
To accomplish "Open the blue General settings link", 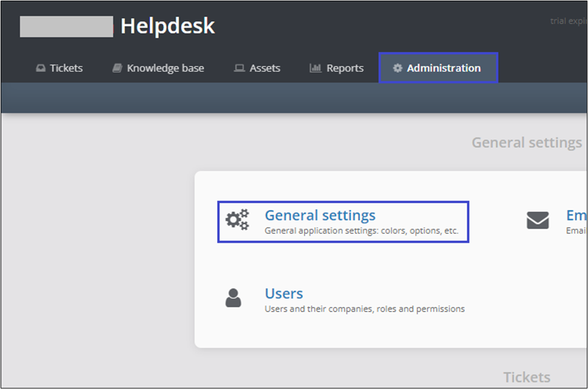I will pyautogui.click(x=320, y=215).
